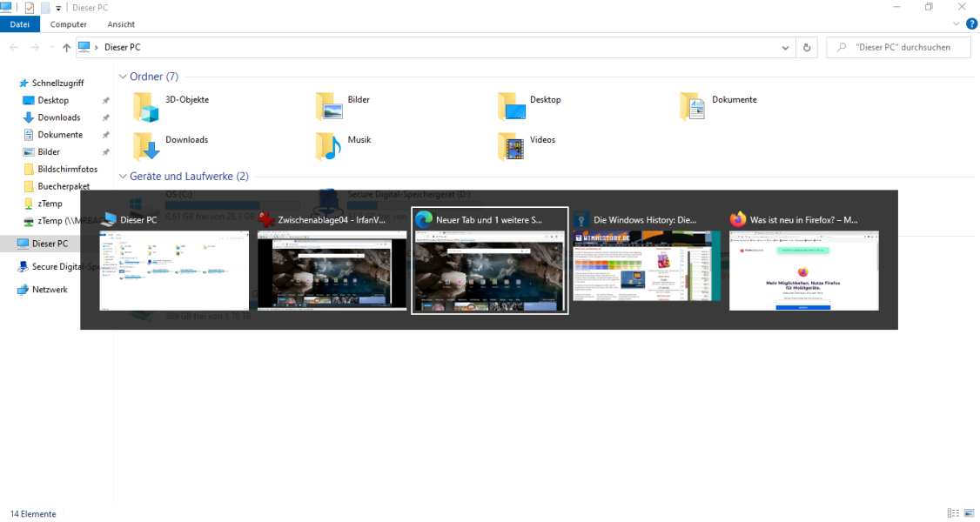Click the Properties checkmark icon in title bar

point(30,8)
